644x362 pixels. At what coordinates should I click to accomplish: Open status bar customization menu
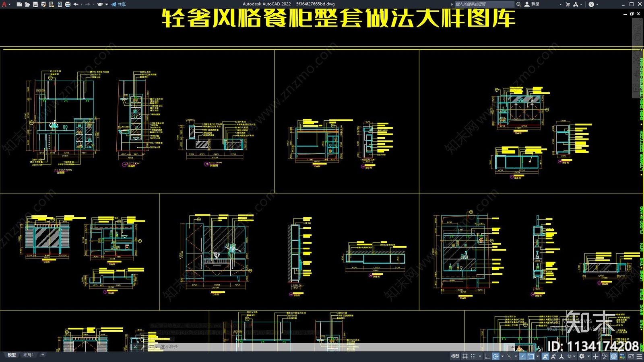click(x=639, y=356)
